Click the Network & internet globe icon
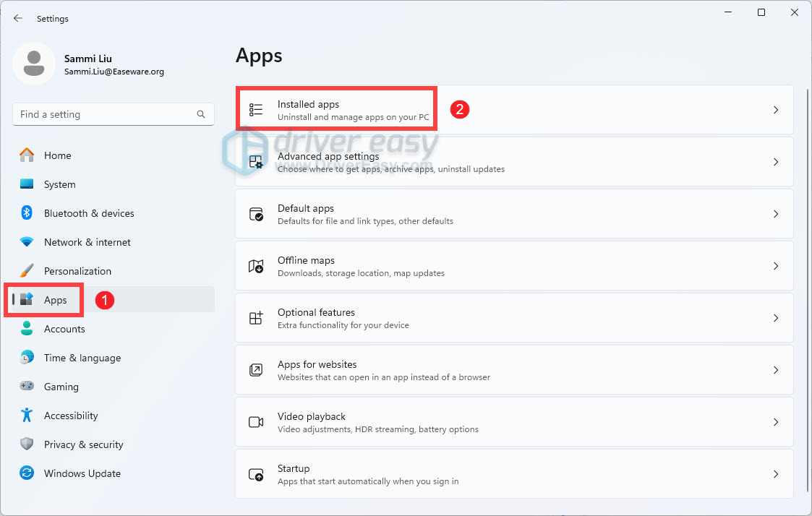 coord(27,241)
